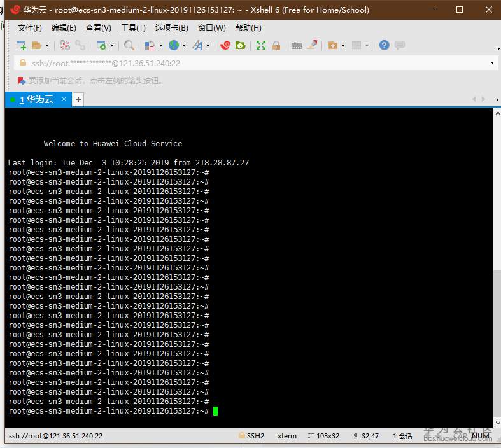Click the 'Last login' line in terminal

tap(129, 163)
